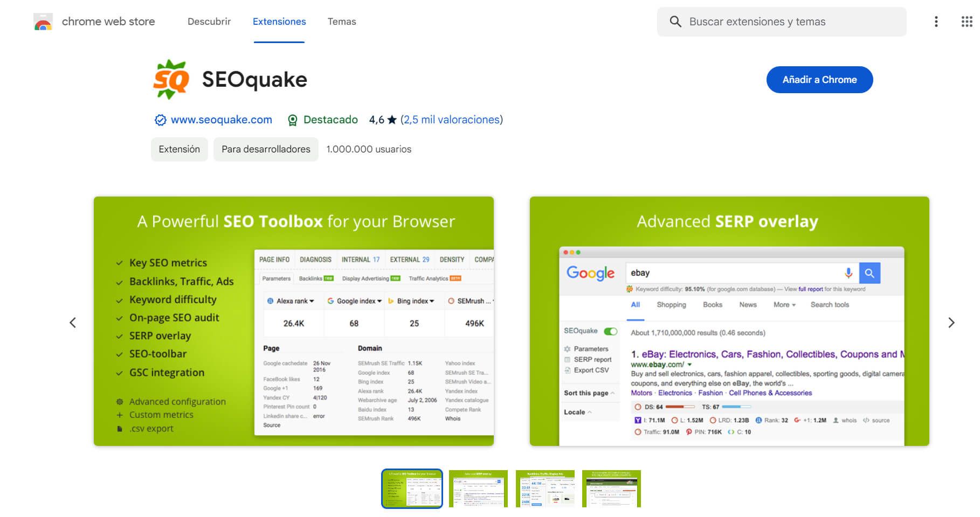Click Añadir a Chrome button
The height and width of the screenshot is (517, 980).
coord(819,80)
